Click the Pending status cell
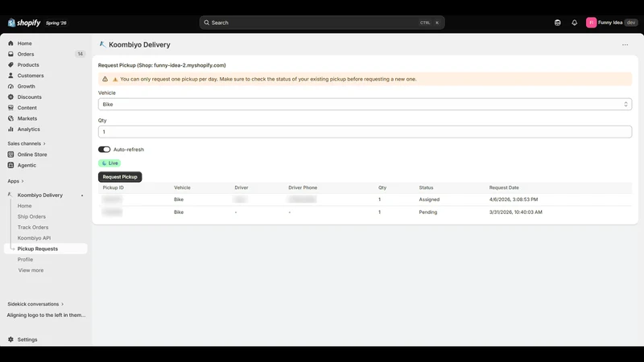Screen dimensions: 644x362 click(x=428, y=212)
